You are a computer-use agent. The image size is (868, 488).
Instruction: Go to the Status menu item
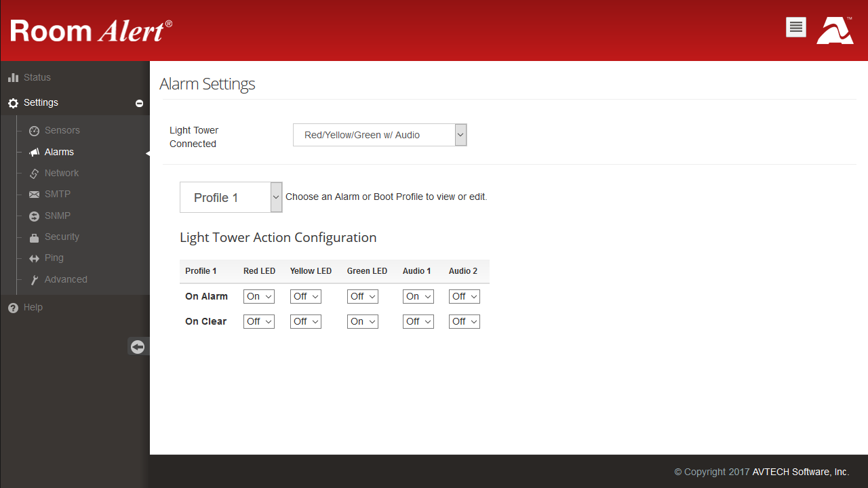coord(37,77)
